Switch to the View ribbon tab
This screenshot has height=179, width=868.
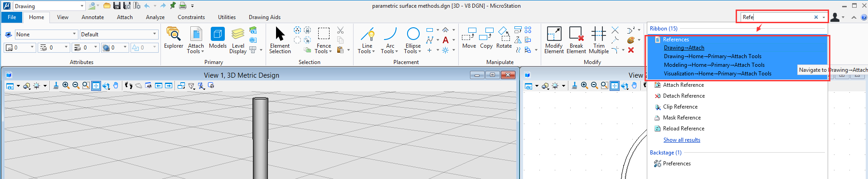coord(63,17)
